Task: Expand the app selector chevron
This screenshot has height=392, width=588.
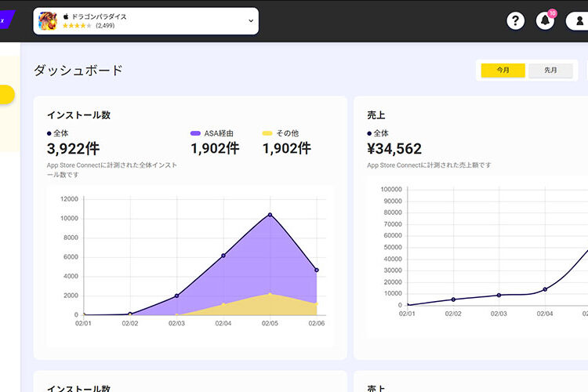Action: tap(251, 21)
